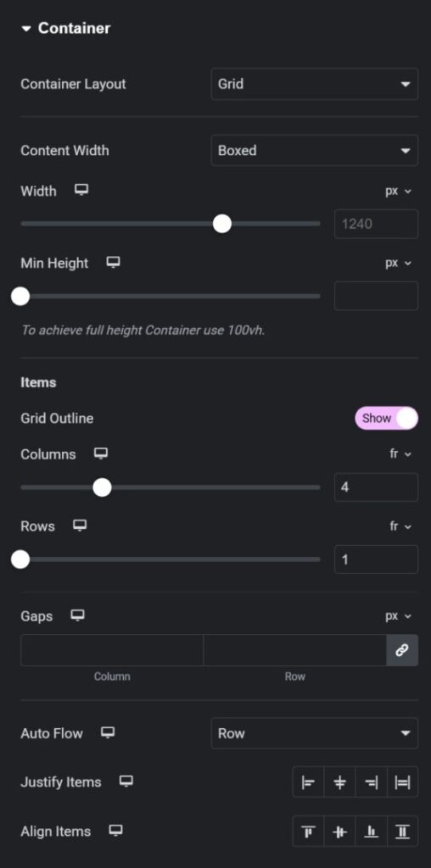Open the px unit selector for Gaps
Screen dimensions: 431x868
[398, 615]
